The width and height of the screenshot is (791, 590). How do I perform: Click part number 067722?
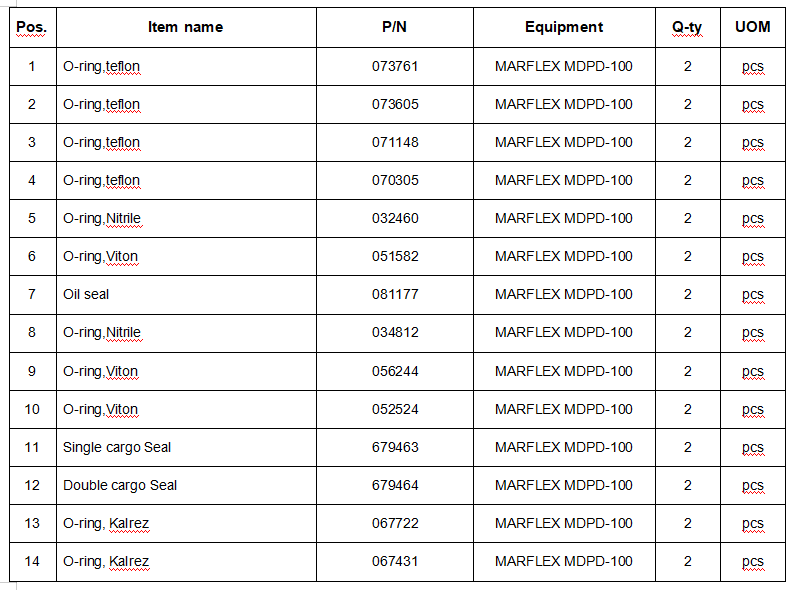[394, 523]
